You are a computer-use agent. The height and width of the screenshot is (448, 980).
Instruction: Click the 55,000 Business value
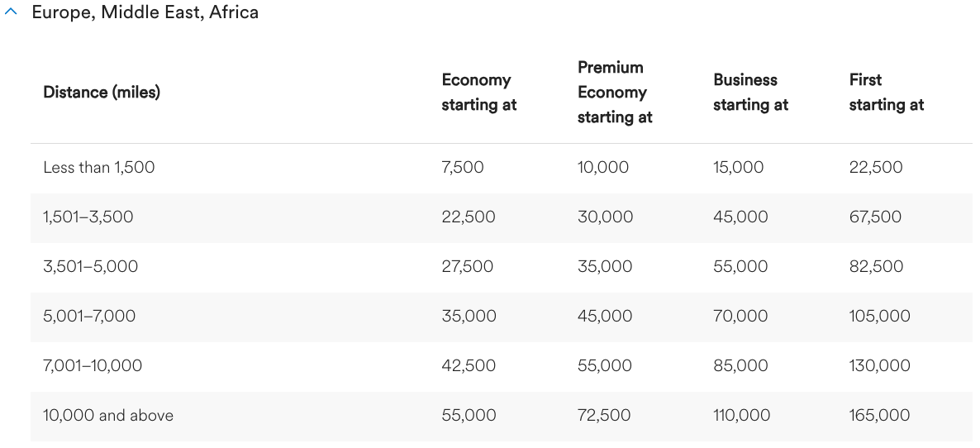tap(740, 267)
